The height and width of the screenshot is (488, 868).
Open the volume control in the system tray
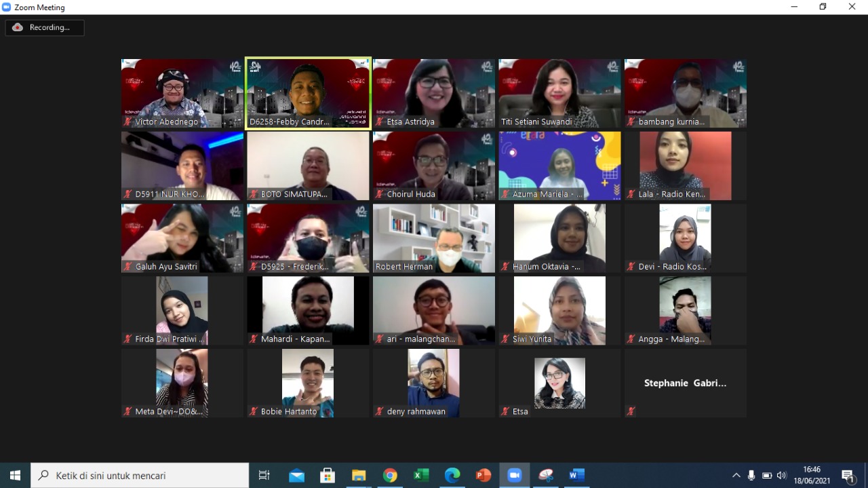(x=781, y=476)
